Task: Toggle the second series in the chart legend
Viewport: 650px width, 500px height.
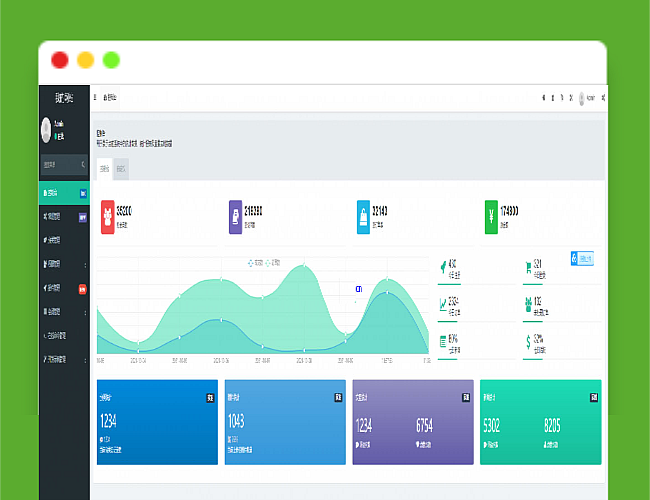Action: pos(272,263)
